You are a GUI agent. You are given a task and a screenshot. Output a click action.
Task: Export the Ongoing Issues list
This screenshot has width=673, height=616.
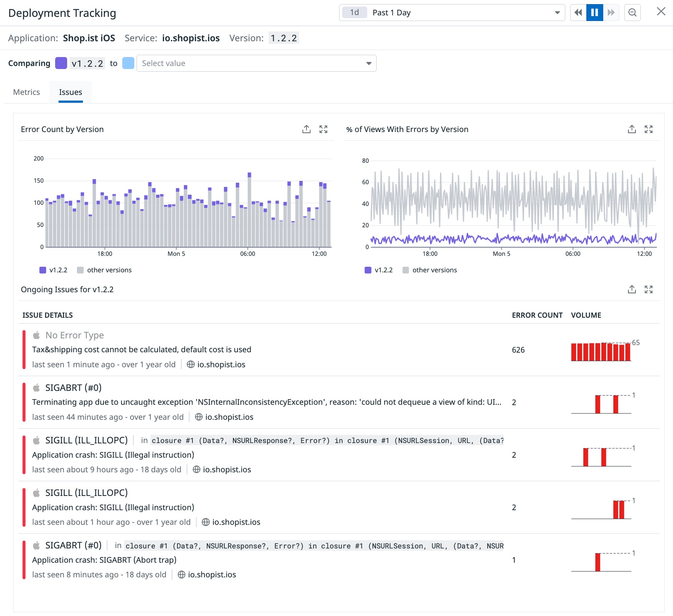click(x=632, y=290)
